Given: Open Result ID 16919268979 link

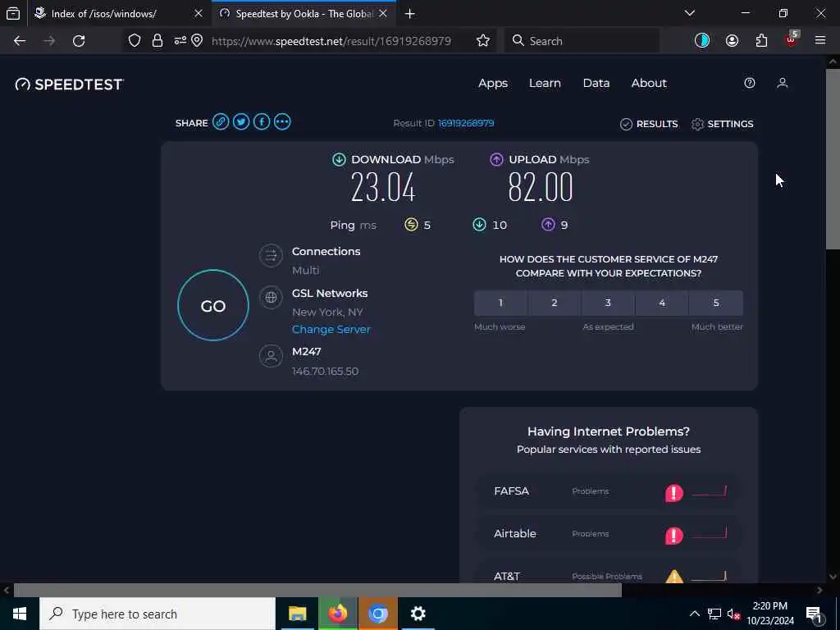Looking at the screenshot, I should coord(466,123).
